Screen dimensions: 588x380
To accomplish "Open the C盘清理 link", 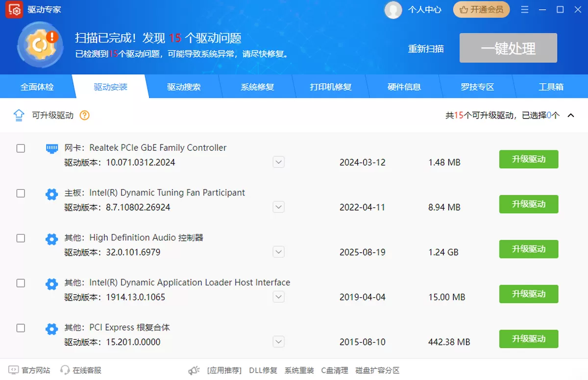I will tap(335, 370).
